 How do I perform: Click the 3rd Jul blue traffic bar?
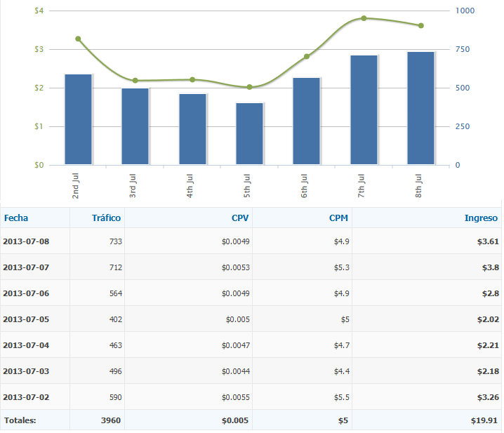(x=135, y=126)
